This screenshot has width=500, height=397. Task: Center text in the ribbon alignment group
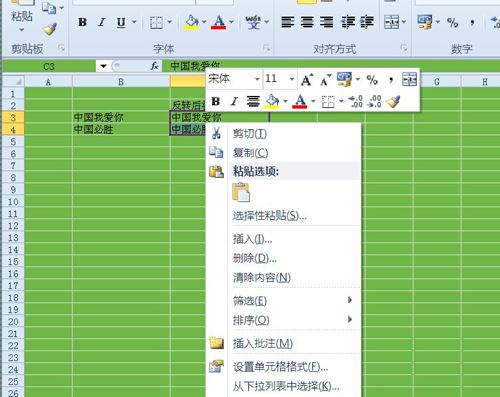[307, 22]
